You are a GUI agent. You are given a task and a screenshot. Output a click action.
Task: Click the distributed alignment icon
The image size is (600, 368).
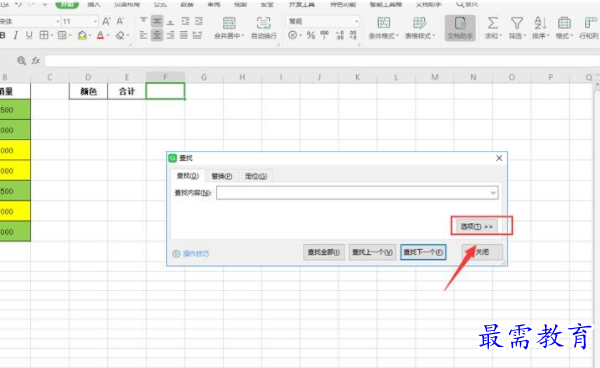point(197,36)
